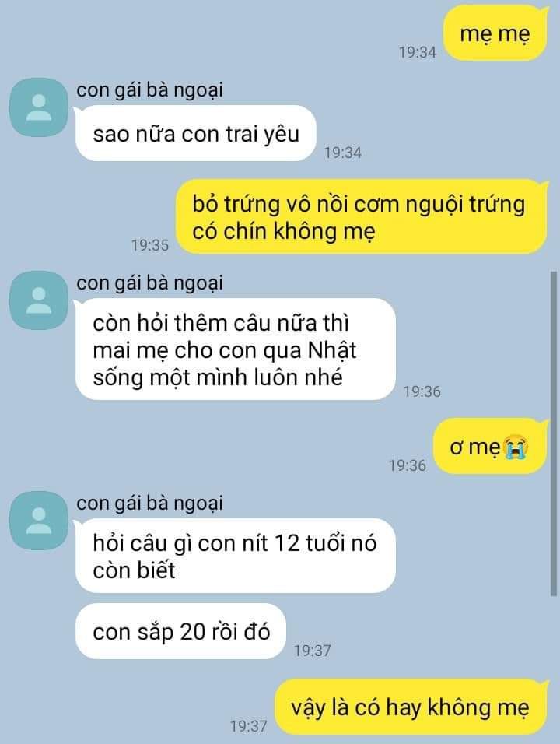The width and height of the screenshot is (560, 744).
Task: Click the 19:34 timestamp beside "sao nữa con trai"
Action: (x=343, y=153)
